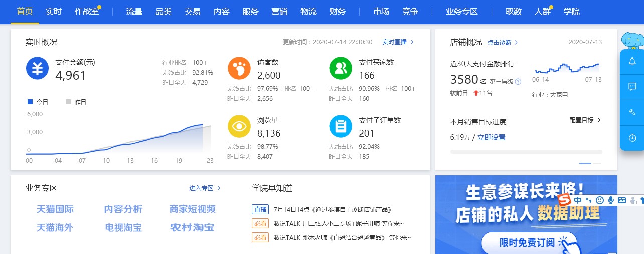
Task: Click the Sogou S input method logo
Action: point(565,200)
